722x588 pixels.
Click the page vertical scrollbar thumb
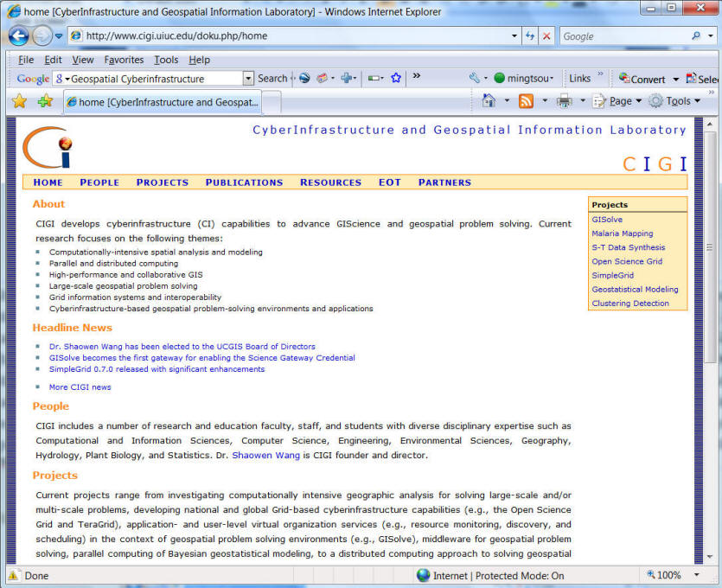click(710, 247)
